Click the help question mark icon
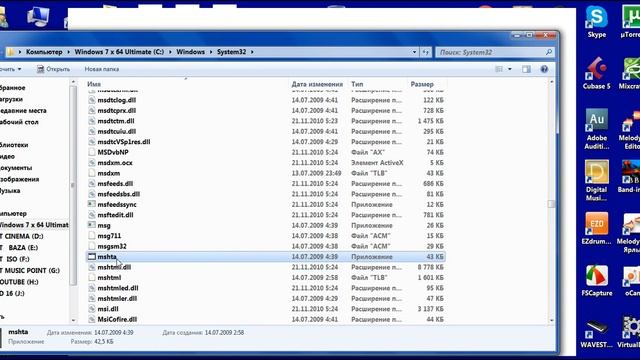The image size is (640, 360). tap(544, 69)
